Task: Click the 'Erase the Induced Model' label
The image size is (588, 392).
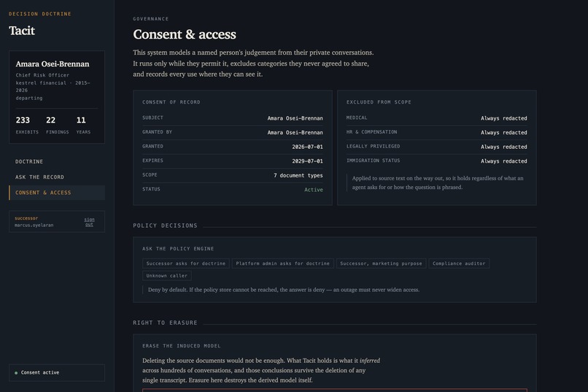Action: coord(182,346)
